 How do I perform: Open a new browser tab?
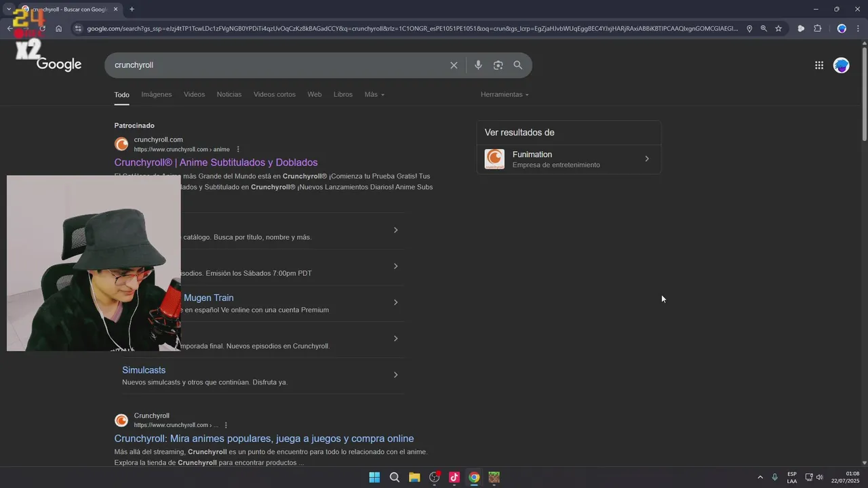click(132, 9)
